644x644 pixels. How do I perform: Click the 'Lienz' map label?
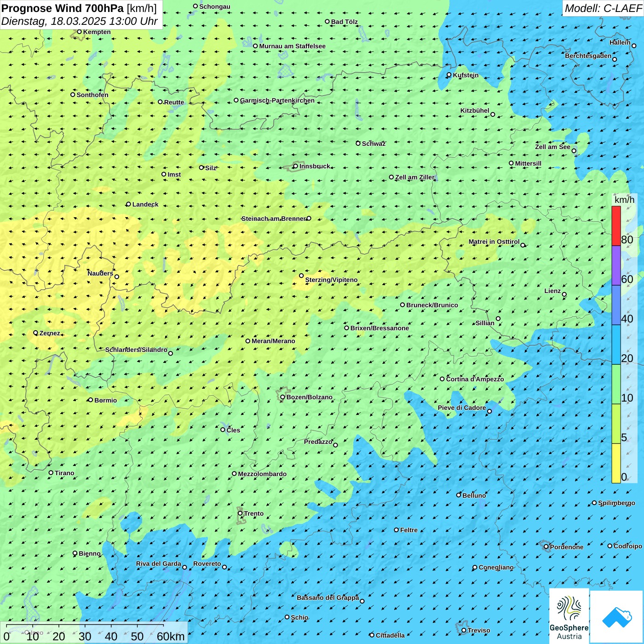point(552,291)
